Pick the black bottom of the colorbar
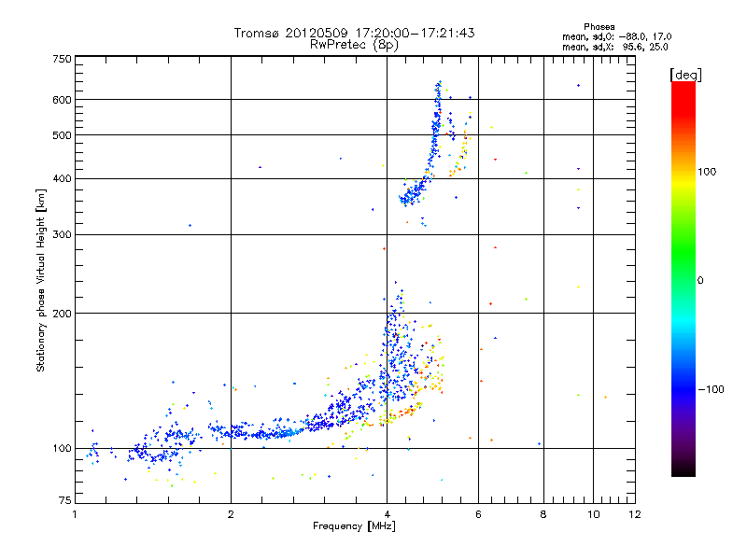This screenshot has width=747, height=560. pos(683,471)
